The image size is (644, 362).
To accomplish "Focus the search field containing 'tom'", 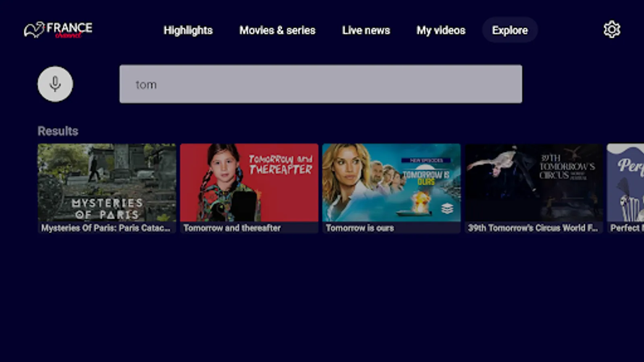I will [321, 84].
